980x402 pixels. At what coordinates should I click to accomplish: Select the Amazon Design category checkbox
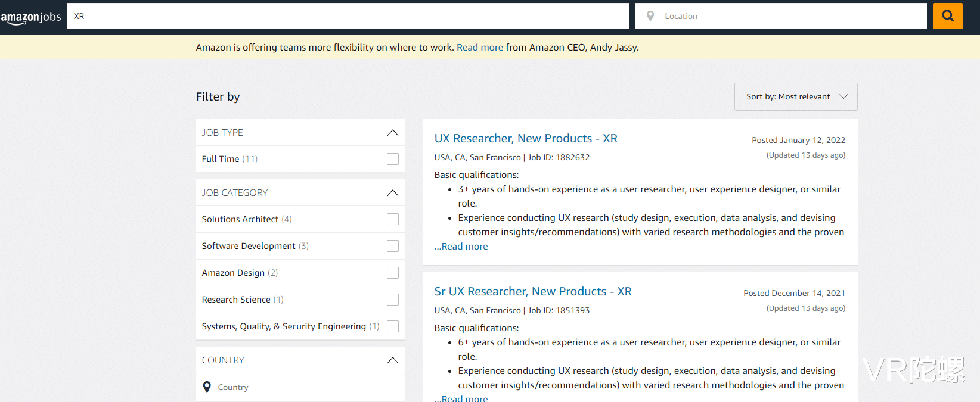click(392, 273)
